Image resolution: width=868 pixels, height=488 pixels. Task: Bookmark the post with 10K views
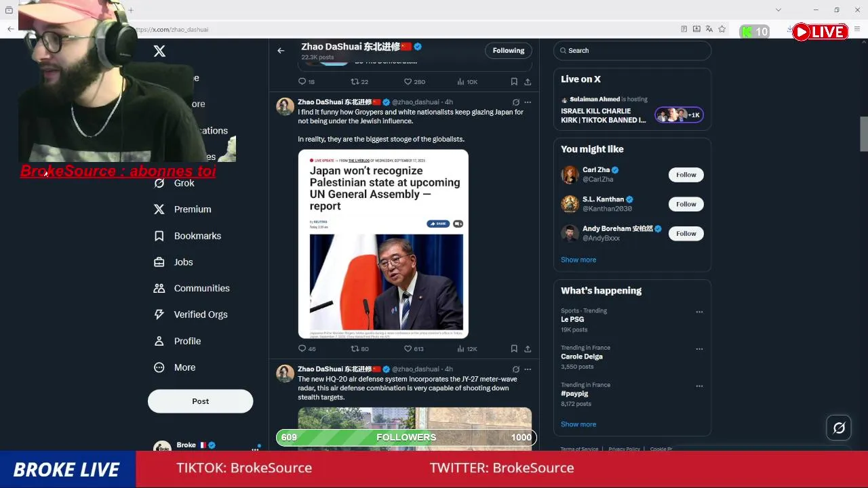[x=514, y=81]
